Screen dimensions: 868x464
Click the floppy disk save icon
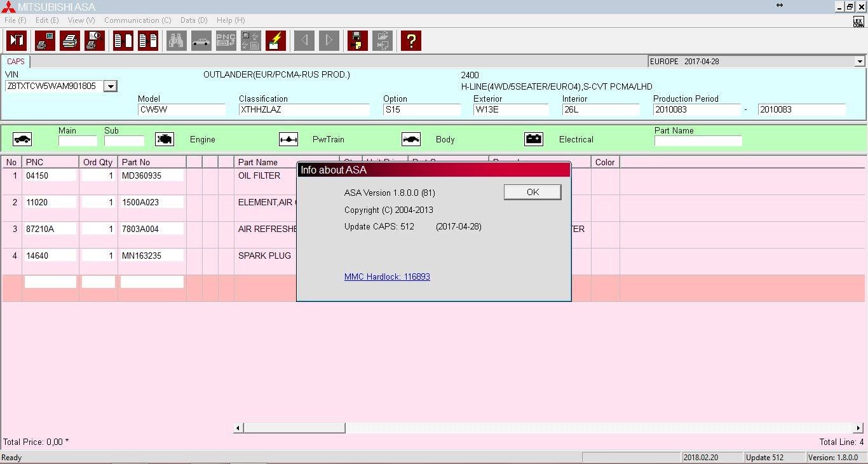click(x=358, y=41)
